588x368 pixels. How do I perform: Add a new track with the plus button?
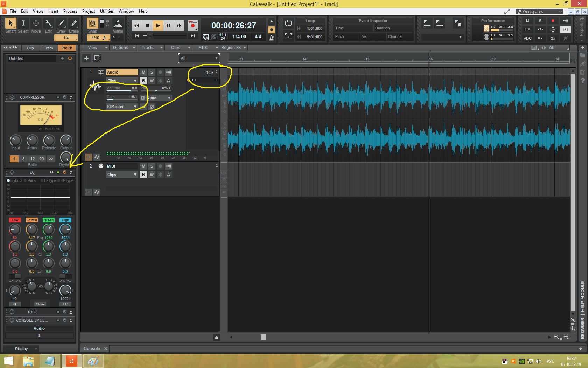(86, 58)
